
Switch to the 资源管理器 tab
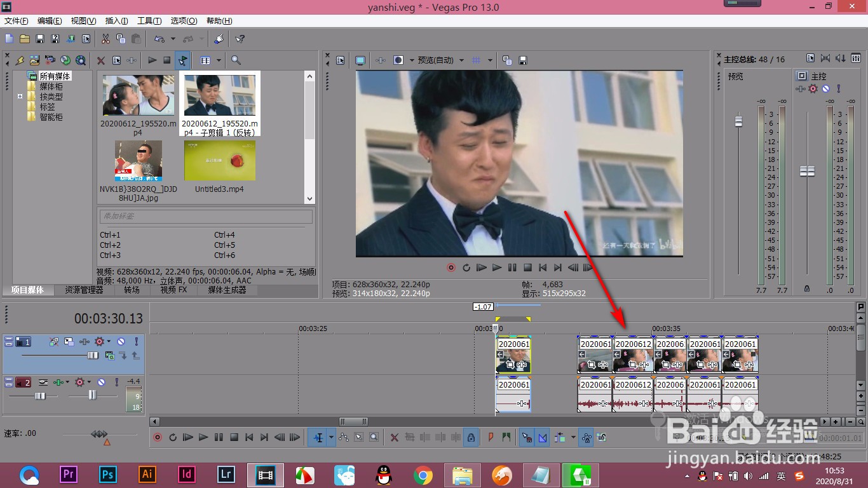[x=84, y=290]
